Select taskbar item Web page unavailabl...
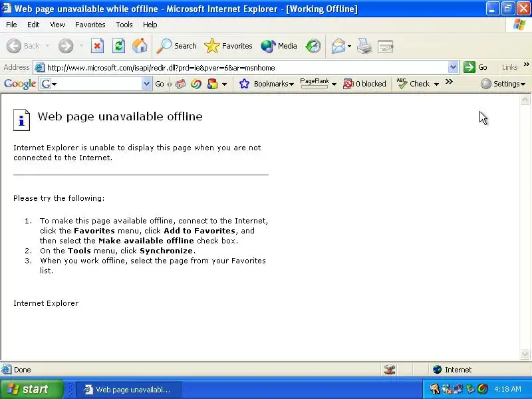 coord(129,390)
